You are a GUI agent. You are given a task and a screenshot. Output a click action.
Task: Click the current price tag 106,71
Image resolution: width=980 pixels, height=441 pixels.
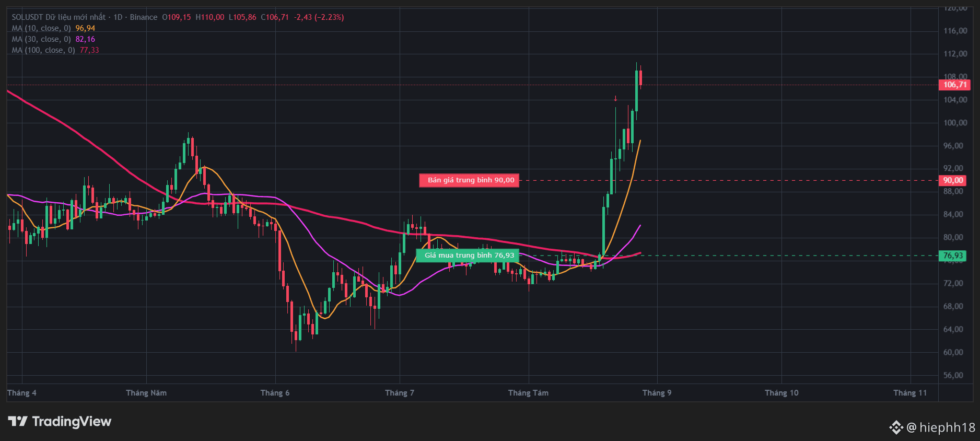click(954, 85)
